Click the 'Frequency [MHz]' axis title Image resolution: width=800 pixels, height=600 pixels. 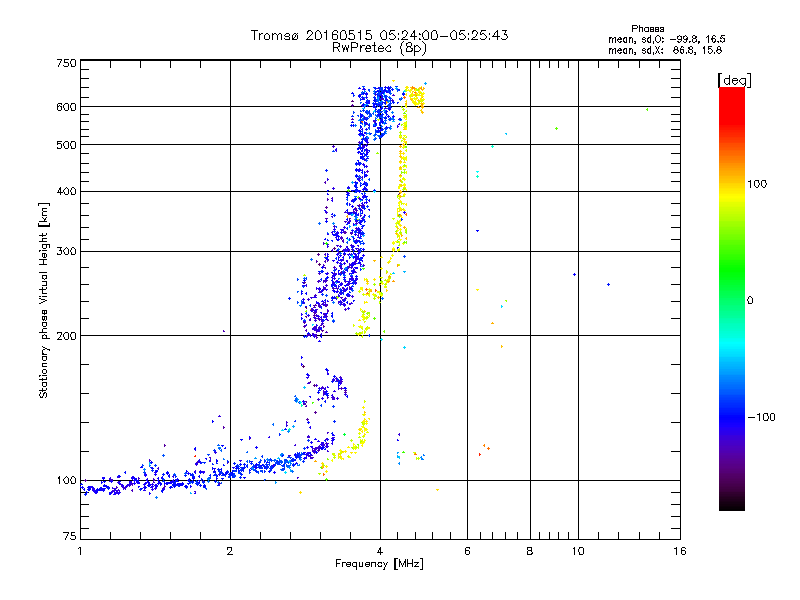pos(379,564)
